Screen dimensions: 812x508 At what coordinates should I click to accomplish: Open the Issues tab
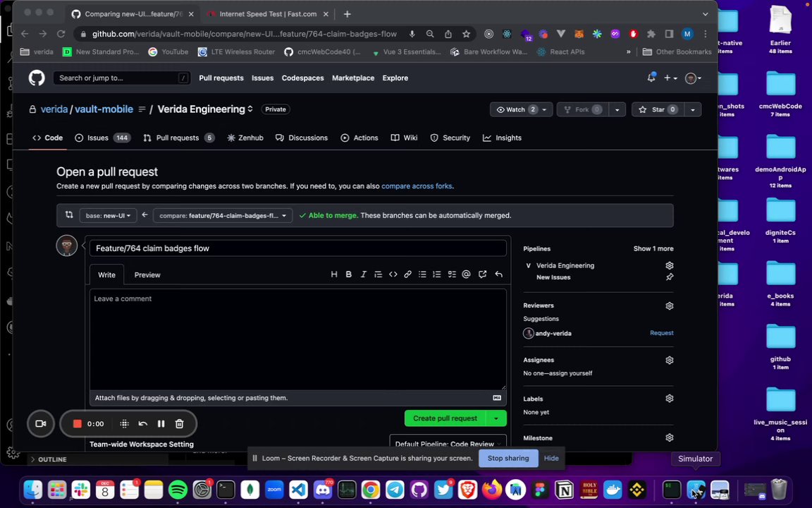tap(102, 138)
